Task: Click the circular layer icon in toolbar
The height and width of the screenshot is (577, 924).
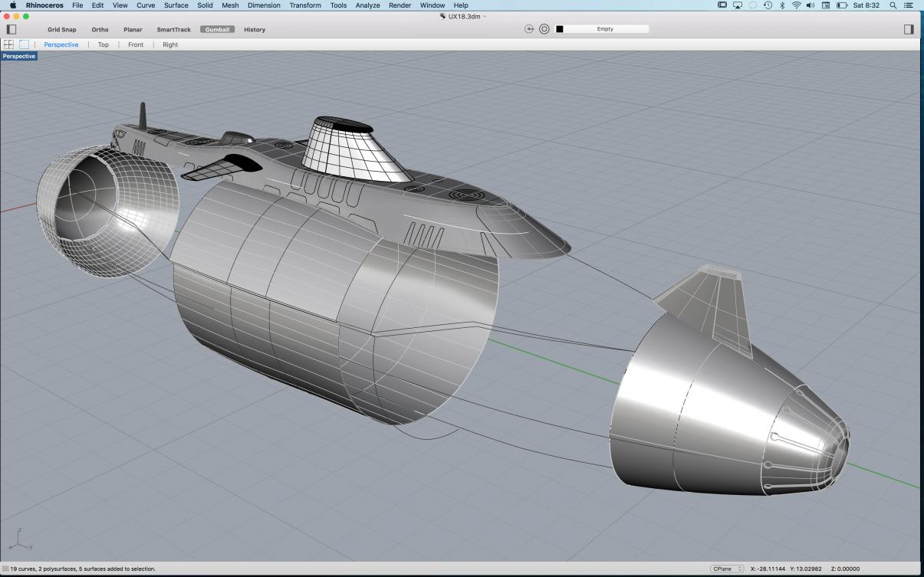Action: (529, 29)
